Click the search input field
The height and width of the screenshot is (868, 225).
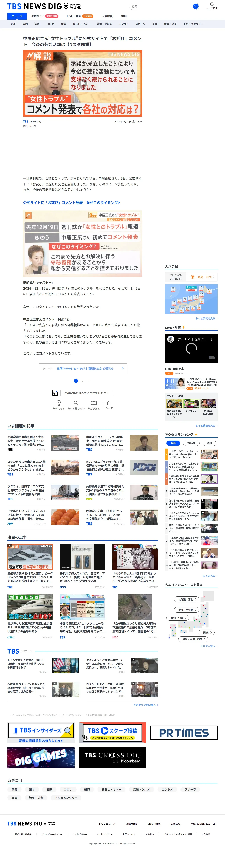click(x=161, y=6)
